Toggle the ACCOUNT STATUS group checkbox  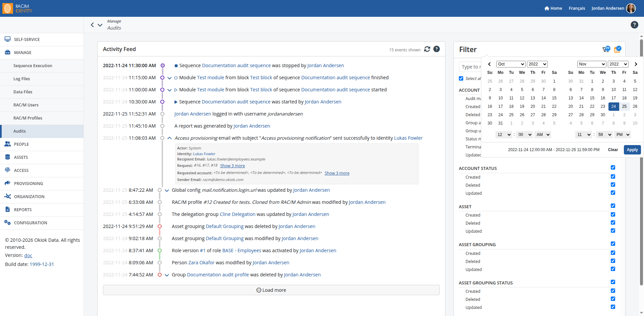613,168
